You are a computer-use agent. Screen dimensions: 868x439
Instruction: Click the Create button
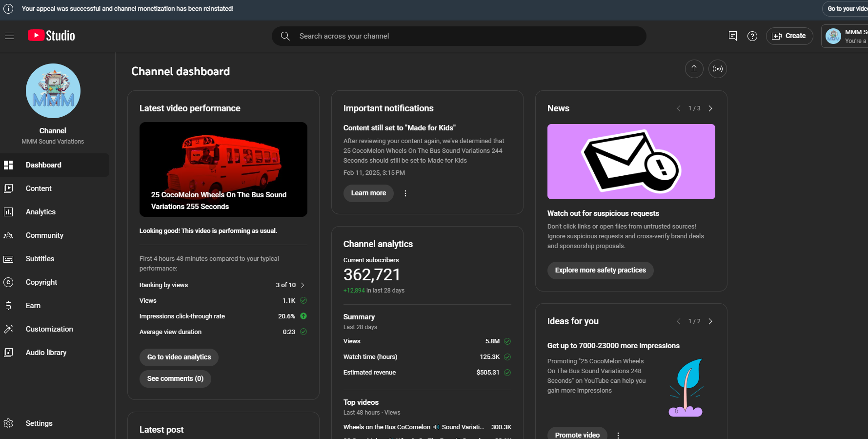tap(789, 36)
